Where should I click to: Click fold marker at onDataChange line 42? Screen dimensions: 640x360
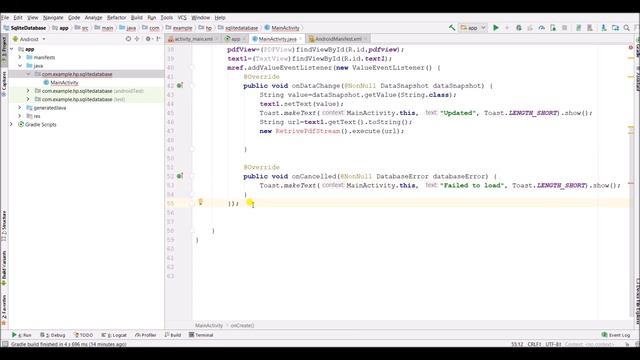192,86
